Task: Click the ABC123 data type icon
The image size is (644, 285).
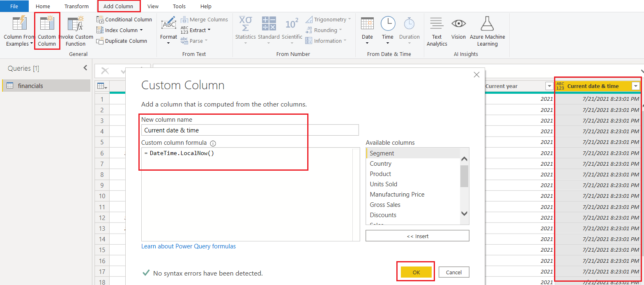Action: 560,86
